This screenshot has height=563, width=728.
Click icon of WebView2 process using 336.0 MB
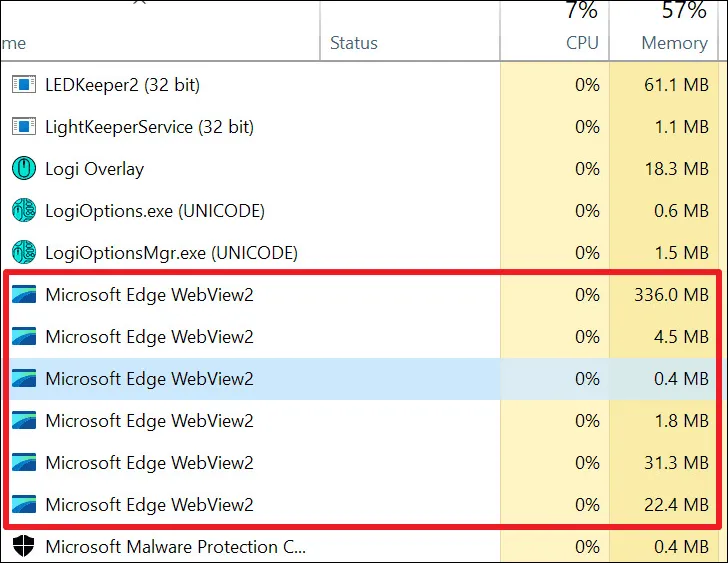tap(23, 295)
